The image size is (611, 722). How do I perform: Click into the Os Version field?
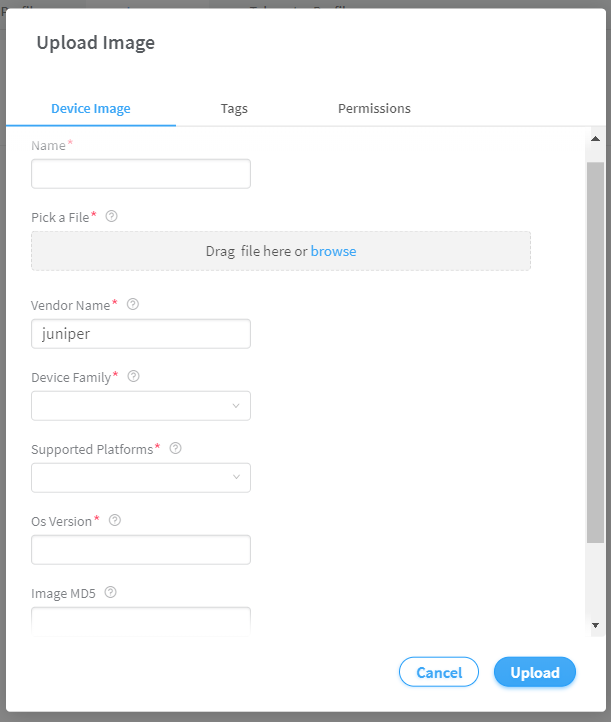pos(141,549)
